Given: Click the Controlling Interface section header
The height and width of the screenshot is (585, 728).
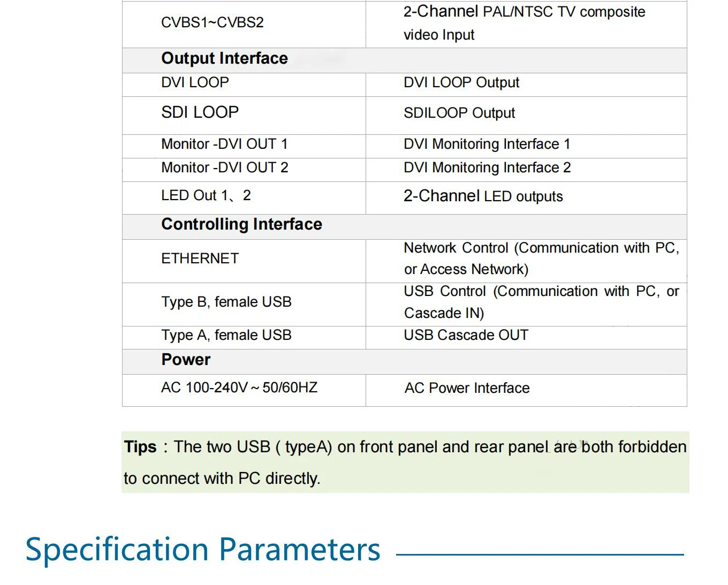Looking at the screenshot, I should 241,224.
